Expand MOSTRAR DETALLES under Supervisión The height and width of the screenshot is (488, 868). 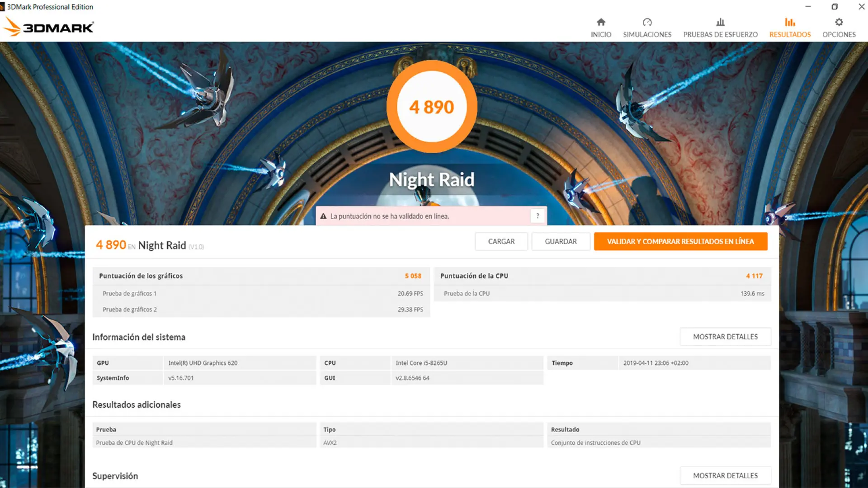pyautogui.click(x=725, y=475)
